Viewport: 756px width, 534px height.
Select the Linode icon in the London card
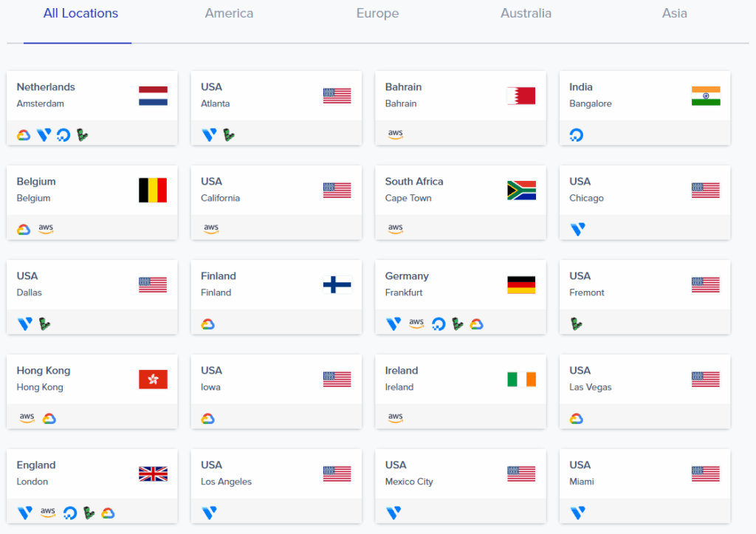tap(89, 513)
